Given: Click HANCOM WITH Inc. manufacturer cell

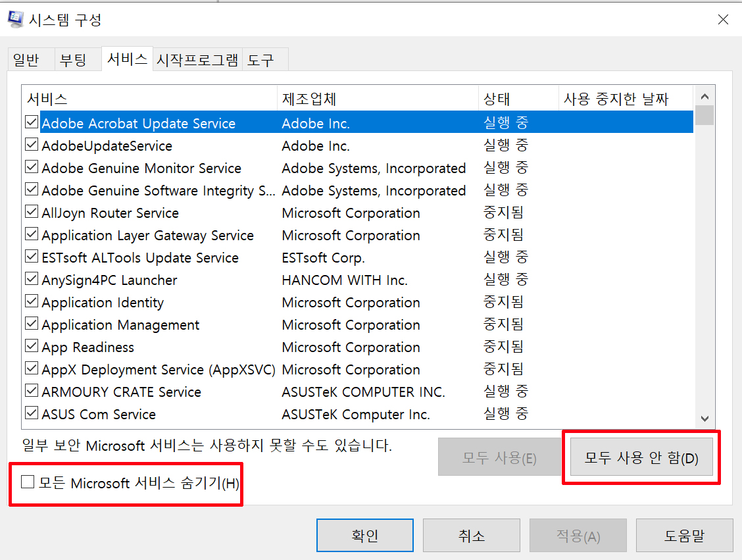Looking at the screenshot, I should click(345, 280).
